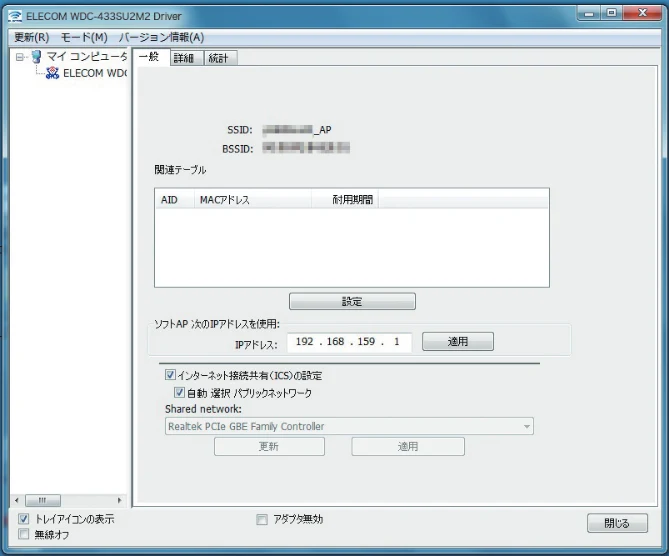Click the tree scrollbar right arrow
This screenshot has width=669, height=556.
point(119,500)
